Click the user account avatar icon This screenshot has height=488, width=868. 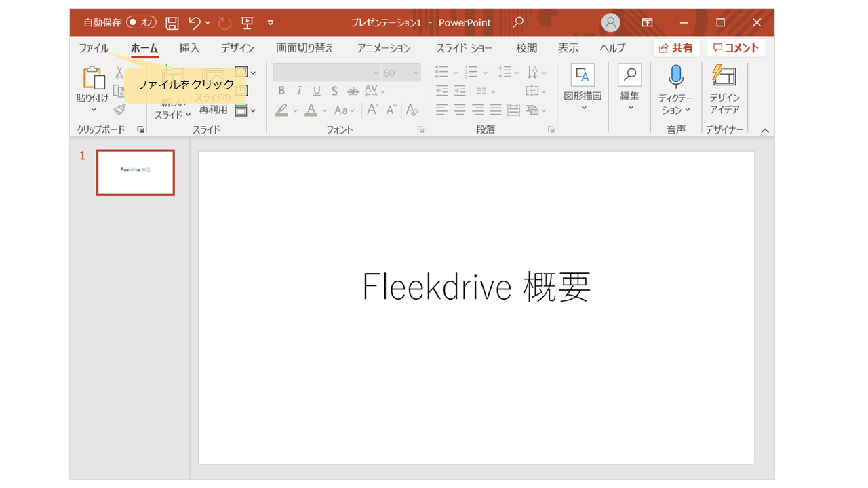[611, 22]
